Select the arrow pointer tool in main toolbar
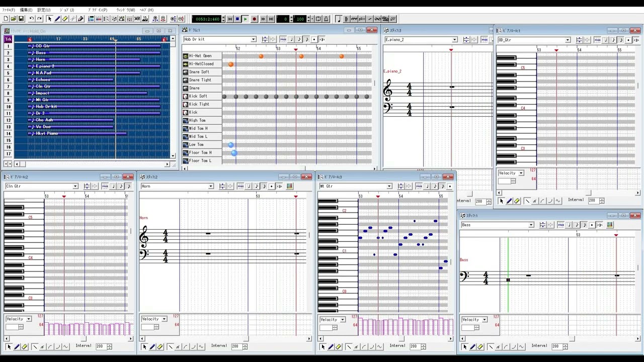The image size is (644, 362). pyautogui.click(x=49, y=19)
